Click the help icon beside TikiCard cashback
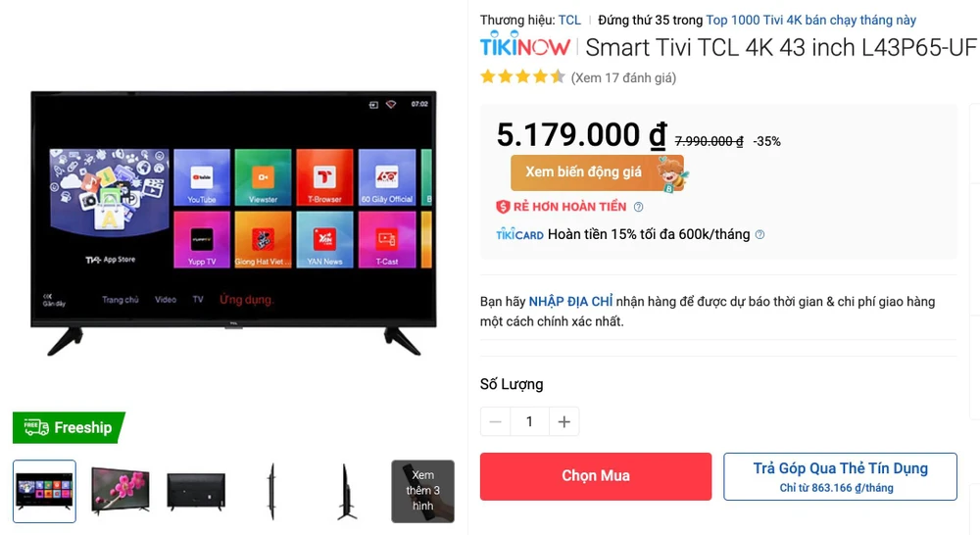Screen dimensions: 980x535 pyautogui.click(x=760, y=234)
